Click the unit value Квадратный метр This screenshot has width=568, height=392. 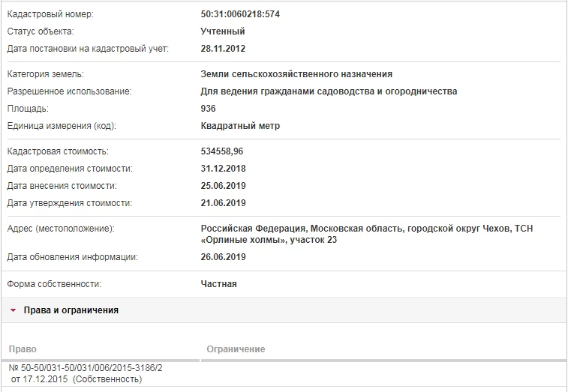point(240,126)
